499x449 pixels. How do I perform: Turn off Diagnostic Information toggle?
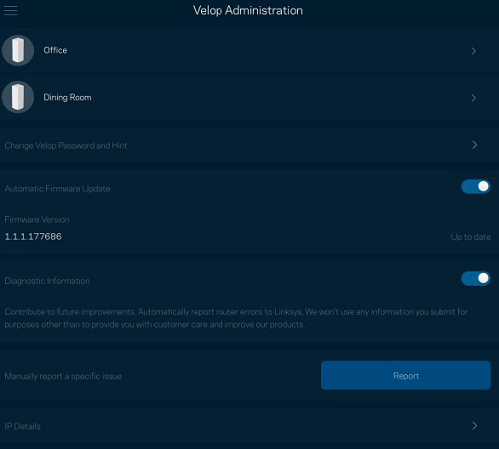tap(476, 278)
